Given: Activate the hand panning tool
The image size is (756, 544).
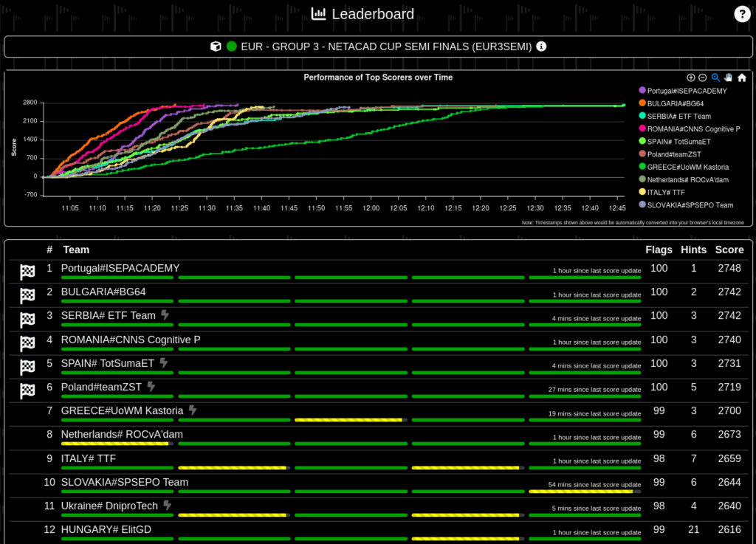Looking at the screenshot, I should tap(728, 78).
